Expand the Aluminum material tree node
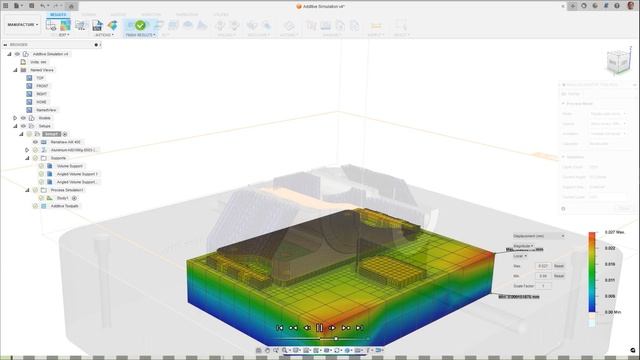The height and width of the screenshot is (360, 640). [x=27, y=150]
